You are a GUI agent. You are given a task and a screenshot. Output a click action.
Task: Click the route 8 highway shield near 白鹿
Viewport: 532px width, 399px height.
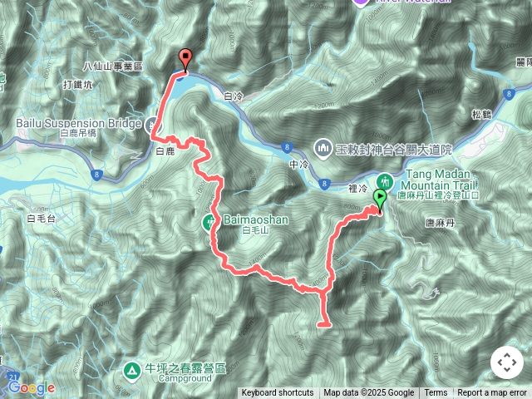click(96, 175)
